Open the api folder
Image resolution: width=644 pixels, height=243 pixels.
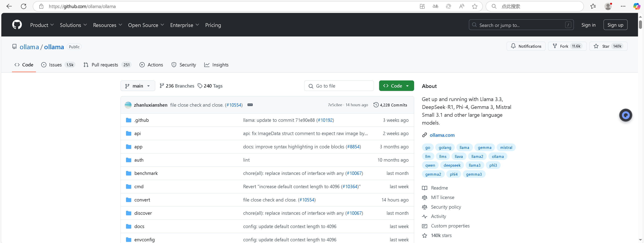(137, 133)
